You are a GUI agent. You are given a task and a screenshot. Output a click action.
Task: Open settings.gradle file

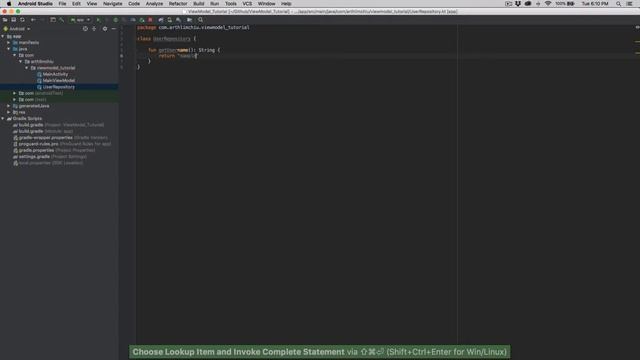(50, 157)
